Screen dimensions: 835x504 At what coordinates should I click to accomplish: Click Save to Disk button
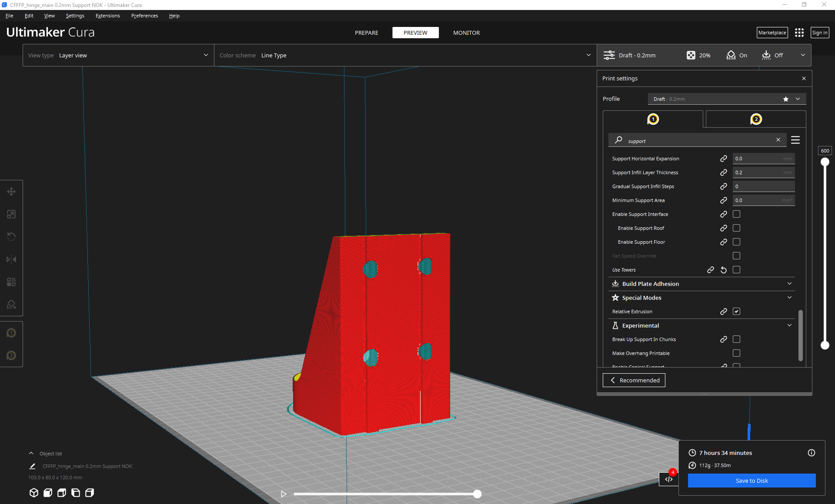pos(751,481)
